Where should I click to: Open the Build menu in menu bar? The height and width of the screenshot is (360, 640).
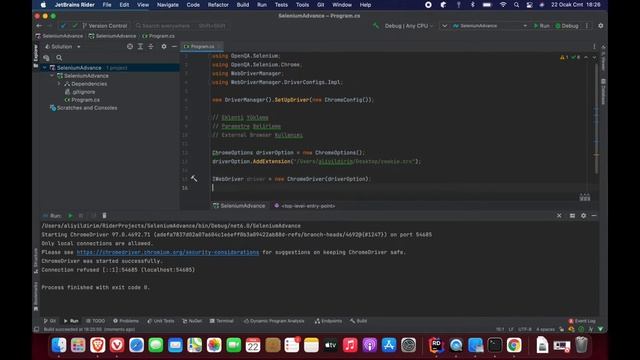pyautogui.click(x=243, y=5)
